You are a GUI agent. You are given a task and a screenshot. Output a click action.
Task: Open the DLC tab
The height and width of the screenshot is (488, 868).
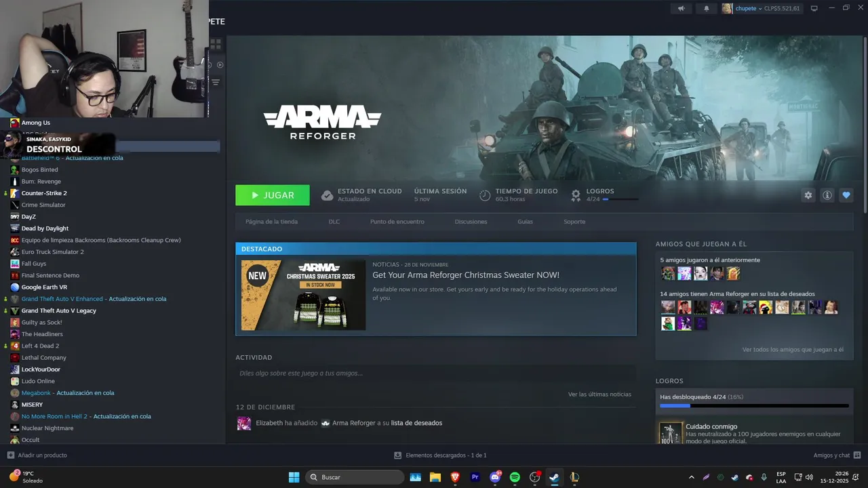[x=334, y=222]
